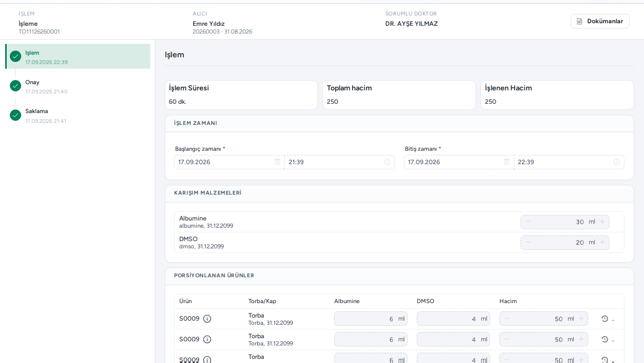Viewport: 644px width, 363px height.
Task: Click Albumine ml field in first product row
Action: 371,319
